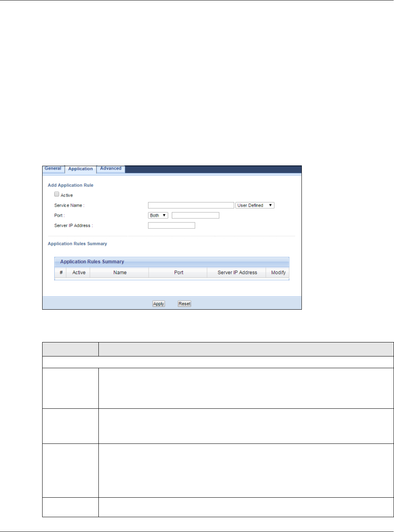Click the Port number input field

[x=195, y=215]
